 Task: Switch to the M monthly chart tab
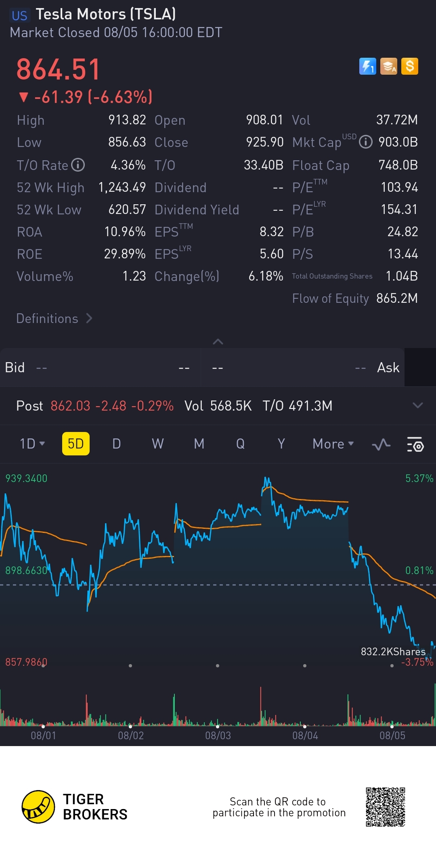pos(199,444)
